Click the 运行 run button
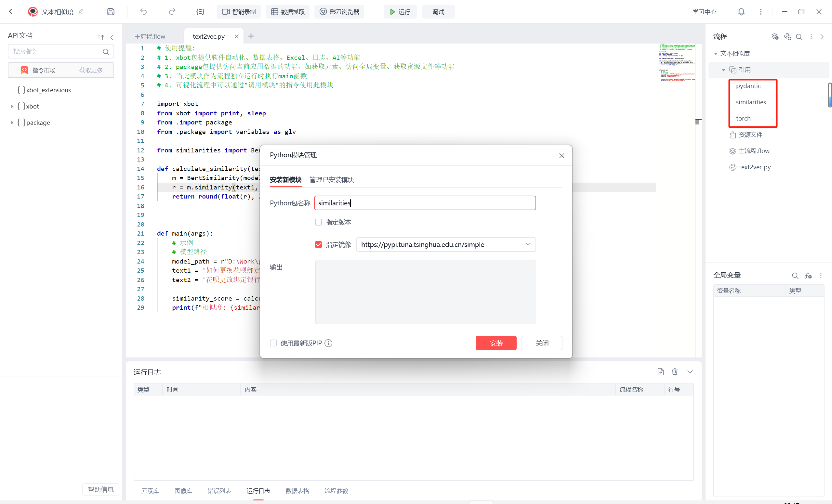This screenshot has width=832, height=504. 400,12
